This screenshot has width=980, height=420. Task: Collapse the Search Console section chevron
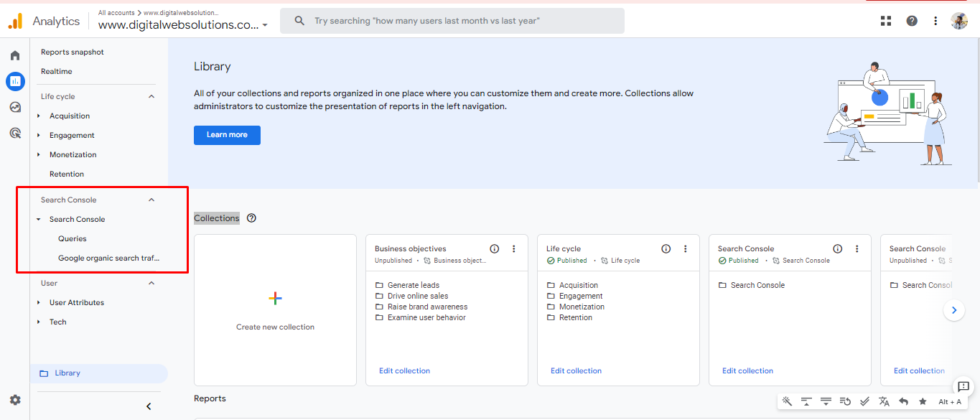pos(151,200)
